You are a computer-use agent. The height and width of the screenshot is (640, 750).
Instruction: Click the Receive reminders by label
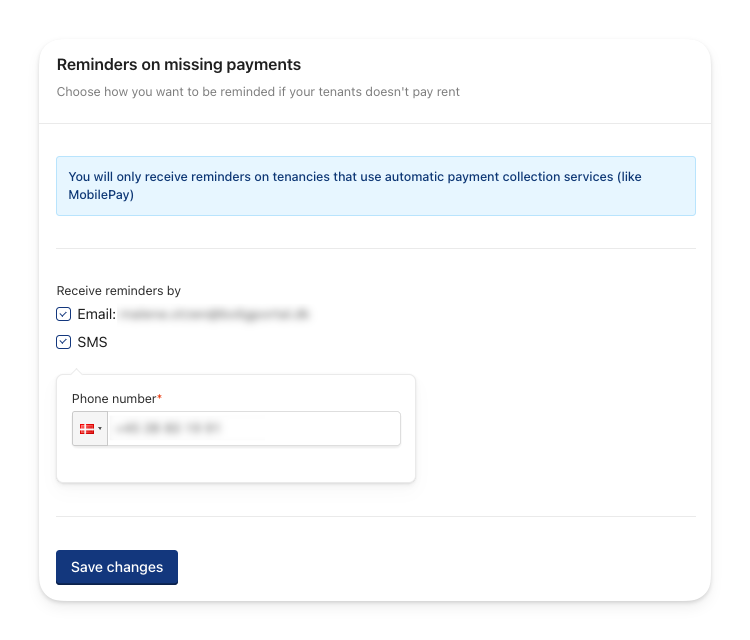(x=119, y=291)
